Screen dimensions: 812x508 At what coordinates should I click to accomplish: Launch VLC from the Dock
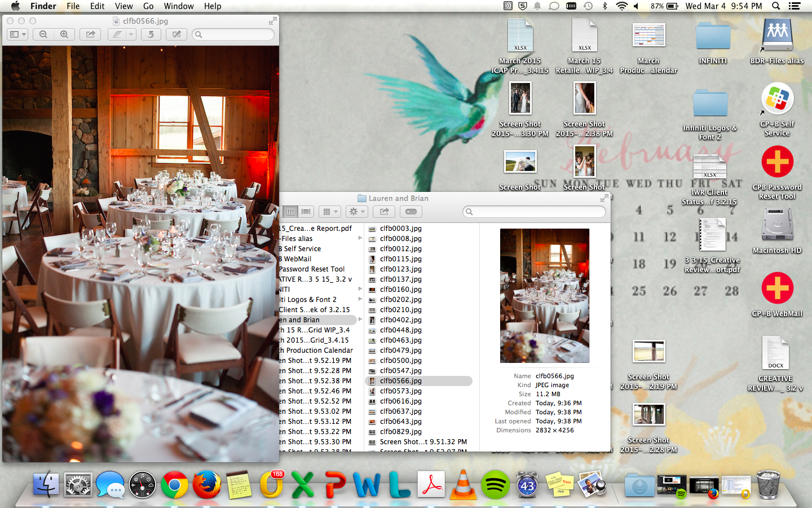click(463, 485)
